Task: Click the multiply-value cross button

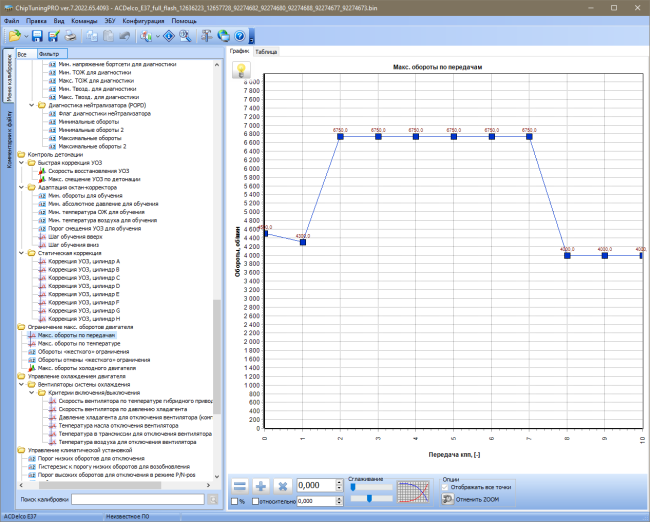Action: (x=283, y=486)
